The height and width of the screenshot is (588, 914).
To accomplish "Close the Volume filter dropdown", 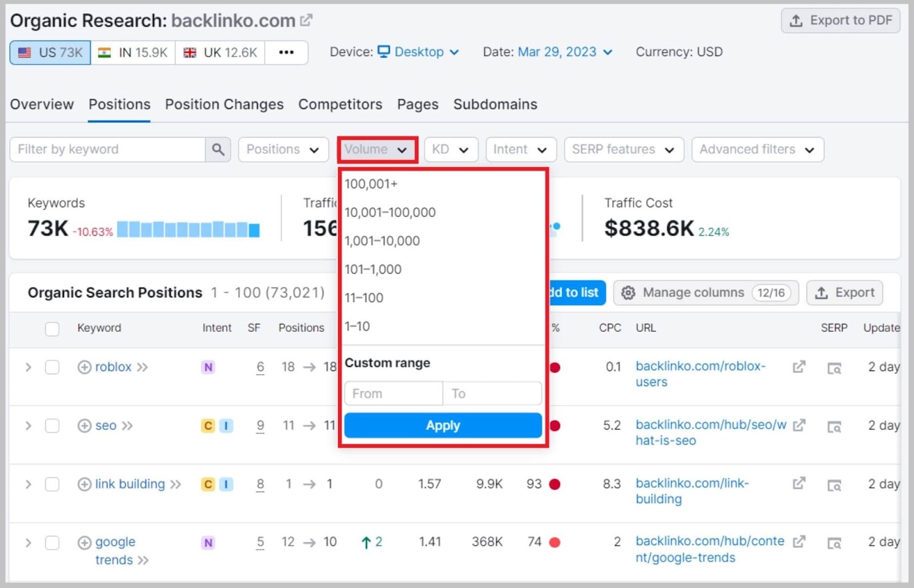I will coord(377,150).
